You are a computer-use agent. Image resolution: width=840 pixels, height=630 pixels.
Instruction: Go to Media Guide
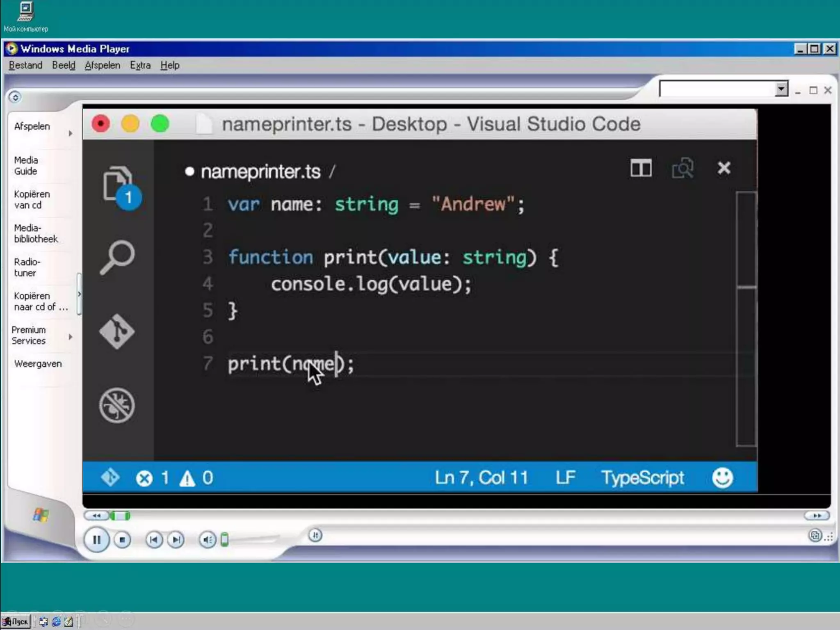click(26, 166)
